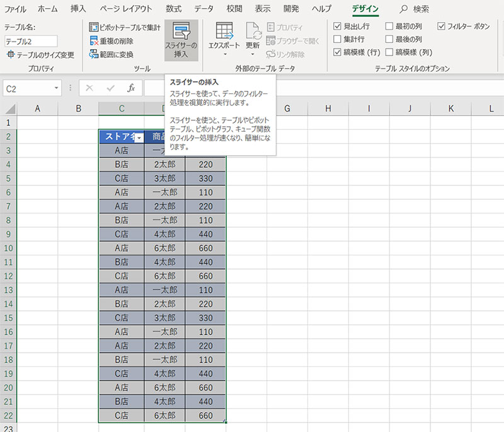
Task: Enable the 集計行 total row checkbox
Action: (338, 40)
